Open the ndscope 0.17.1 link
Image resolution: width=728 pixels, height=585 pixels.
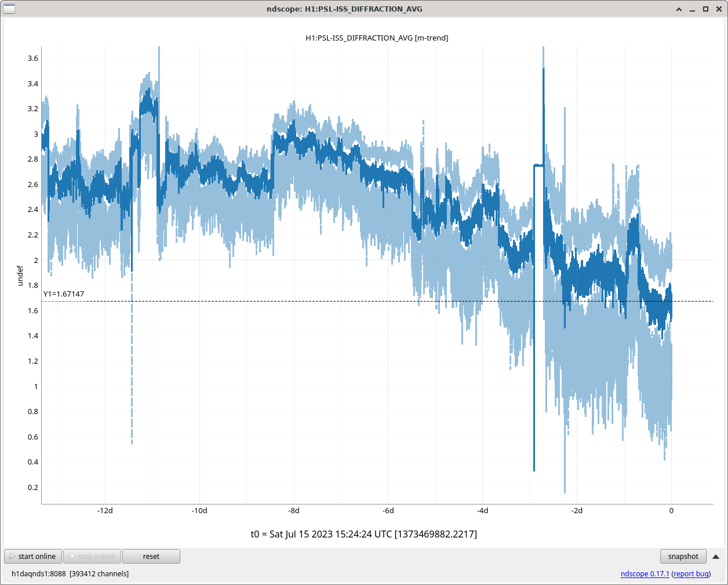[x=645, y=573]
